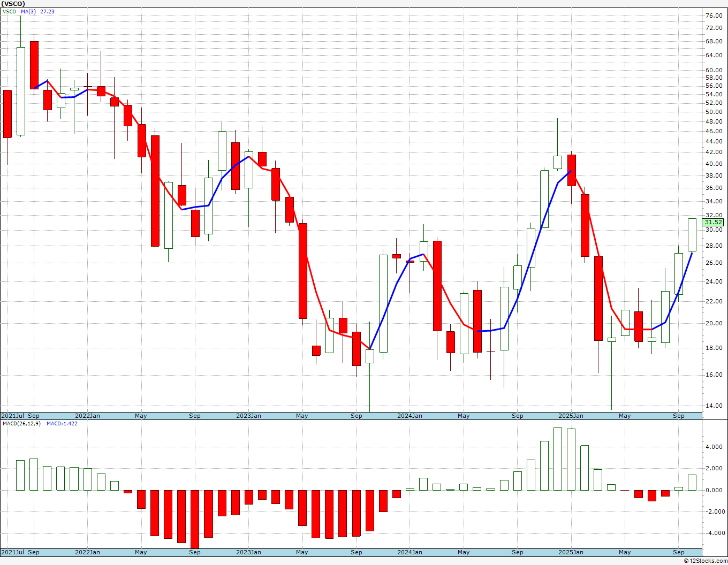
Task: Click the 24.00 price axis label
Action: 714,281
